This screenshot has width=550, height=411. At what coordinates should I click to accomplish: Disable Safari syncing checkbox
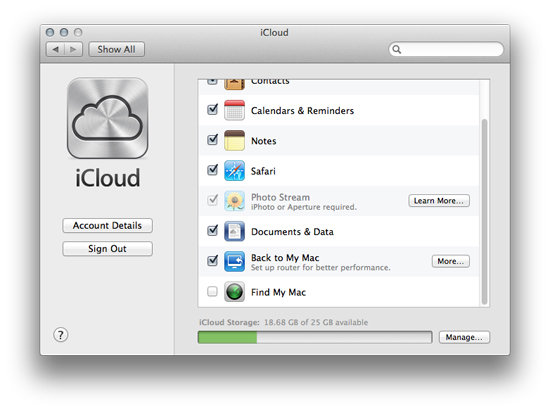pos(213,170)
